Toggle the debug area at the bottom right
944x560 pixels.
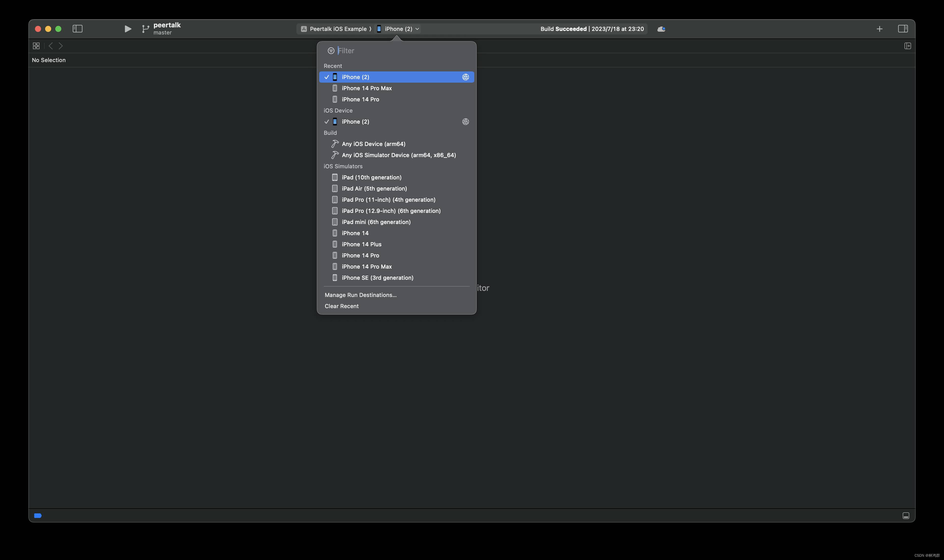coord(905,515)
